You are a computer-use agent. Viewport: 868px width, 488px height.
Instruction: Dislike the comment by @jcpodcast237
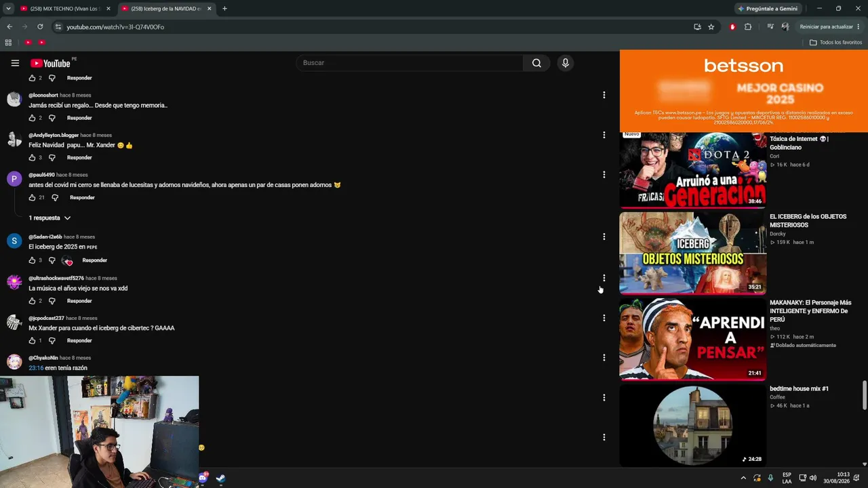coord(52,341)
